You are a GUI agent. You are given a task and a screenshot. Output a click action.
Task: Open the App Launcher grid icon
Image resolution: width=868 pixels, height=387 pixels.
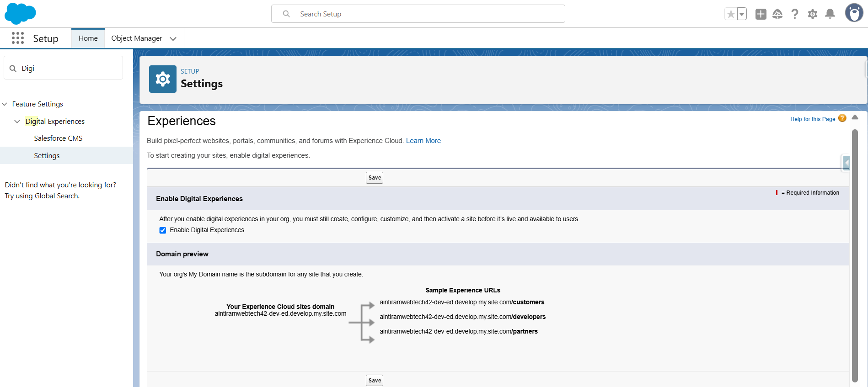click(x=17, y=38)
